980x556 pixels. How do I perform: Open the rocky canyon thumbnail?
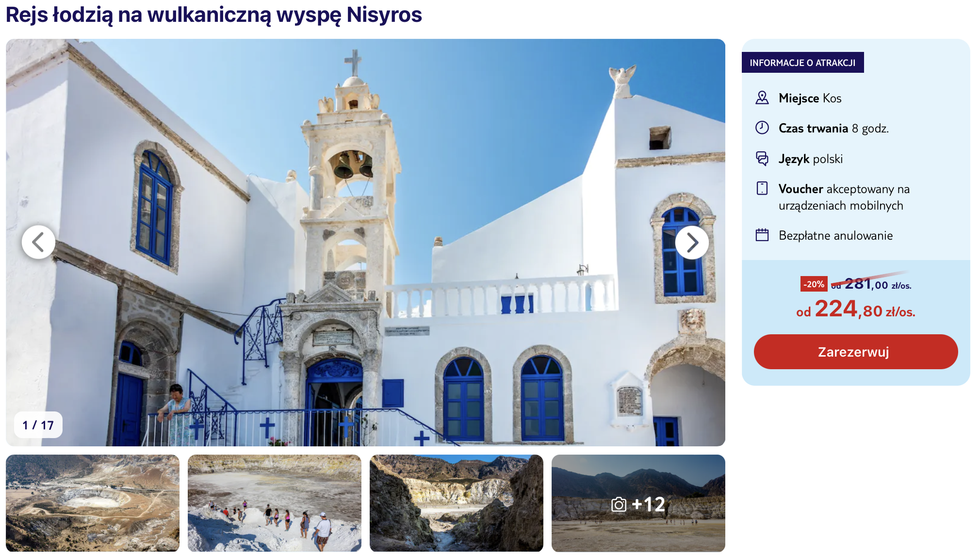(457, 503)
